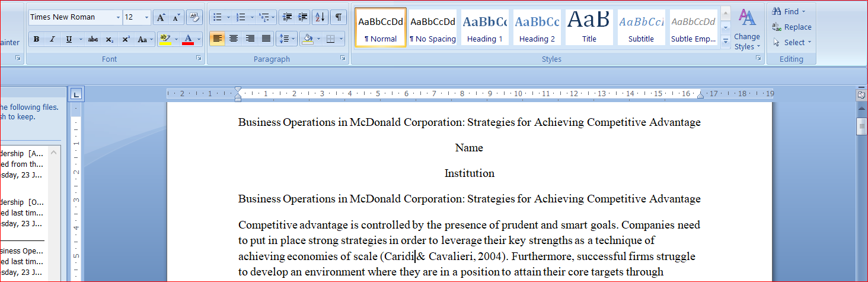
Task: Toggle italic formatting
Action: [x=52, y=40]
